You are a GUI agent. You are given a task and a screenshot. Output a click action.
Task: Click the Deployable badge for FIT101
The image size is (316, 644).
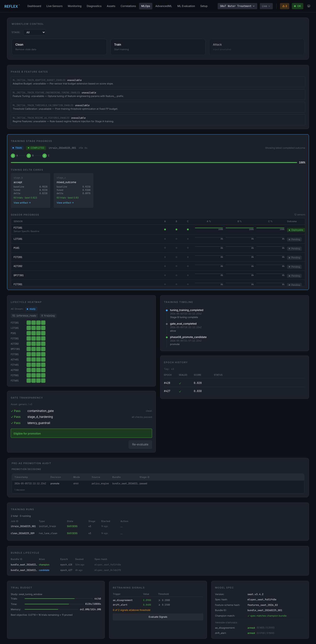(x=296, y=230)
